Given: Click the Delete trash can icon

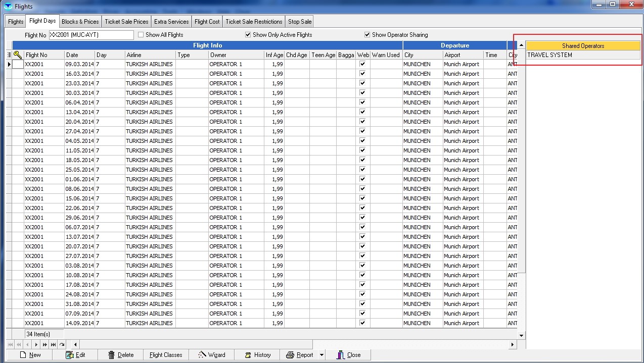Looking at the screenshot, I should [x=112, y=355].
